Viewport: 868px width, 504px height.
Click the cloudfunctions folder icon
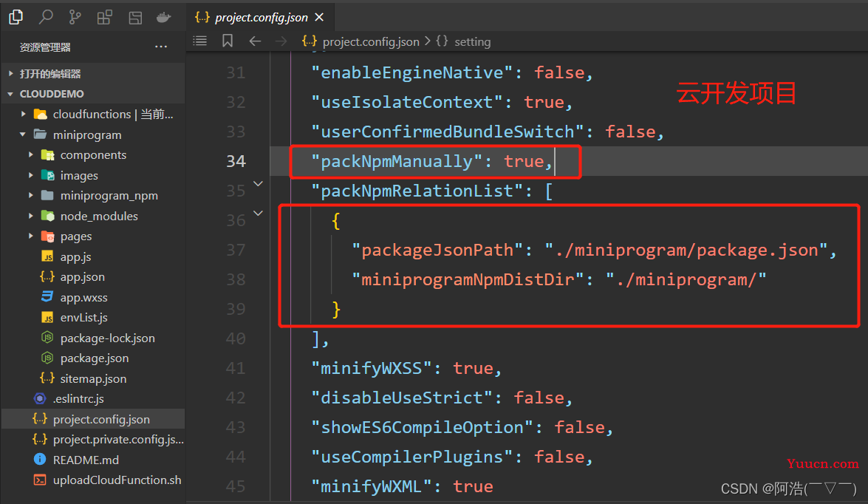click(41, 114)
